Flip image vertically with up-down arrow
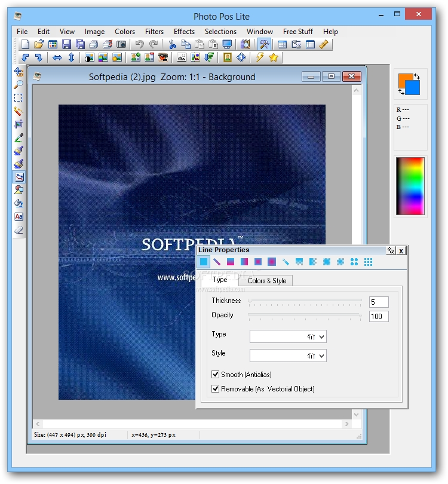The image size is (448, 484). (x=71, y=58)
